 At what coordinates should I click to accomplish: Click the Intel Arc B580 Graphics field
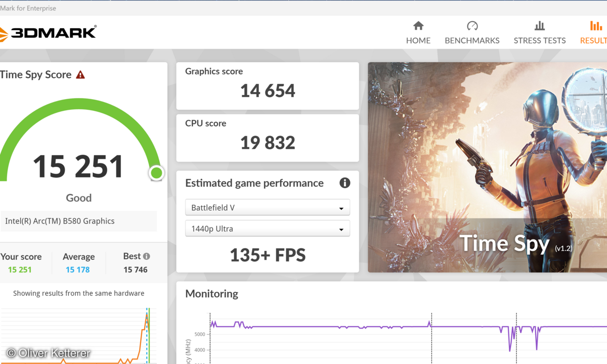78,221
